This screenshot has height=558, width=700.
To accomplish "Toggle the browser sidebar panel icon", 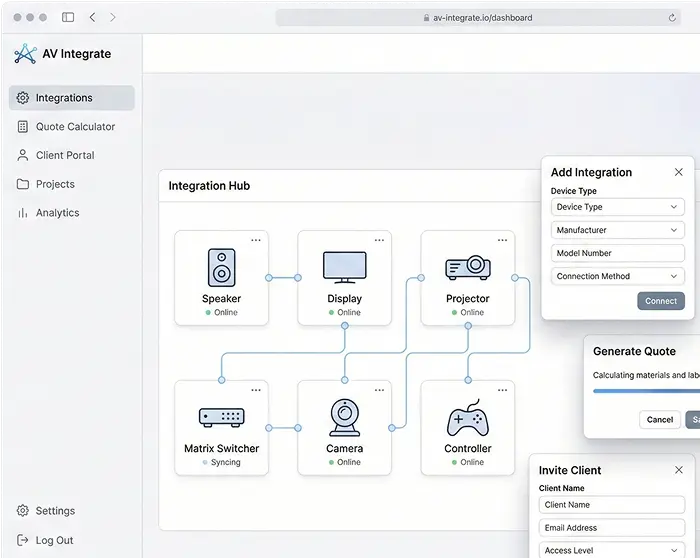I will (x=68, y=17).
